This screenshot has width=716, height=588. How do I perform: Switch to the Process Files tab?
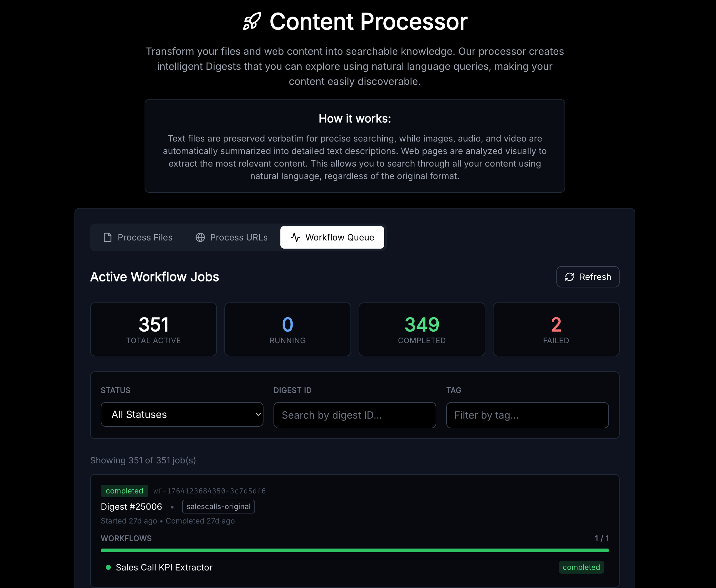[x=138, y=237]
